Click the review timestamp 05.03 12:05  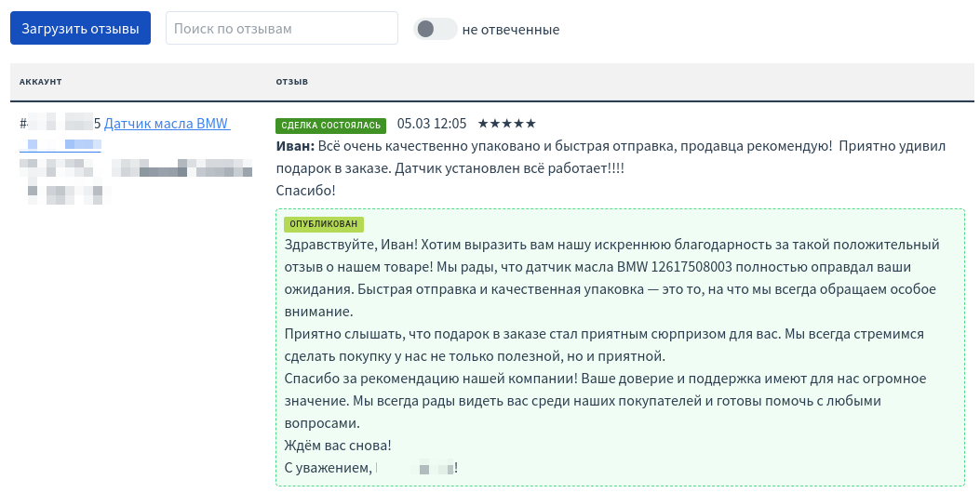tap(431, 124)
